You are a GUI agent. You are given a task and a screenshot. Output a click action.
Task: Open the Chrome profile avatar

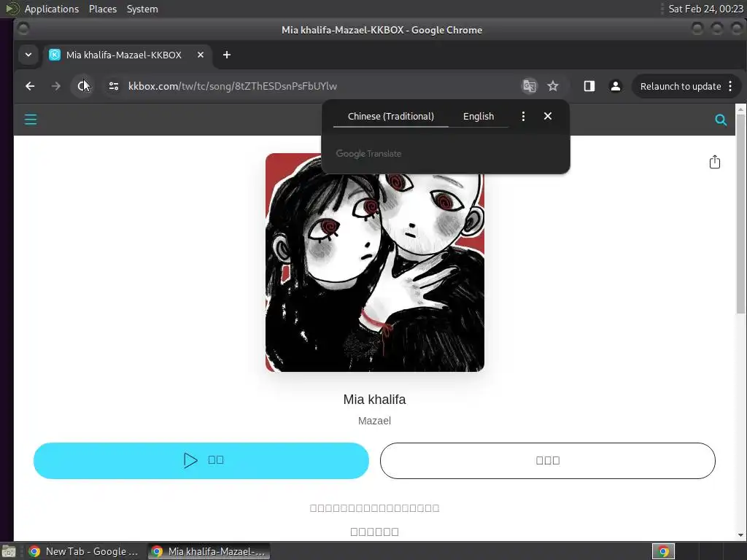click(616, 86)
